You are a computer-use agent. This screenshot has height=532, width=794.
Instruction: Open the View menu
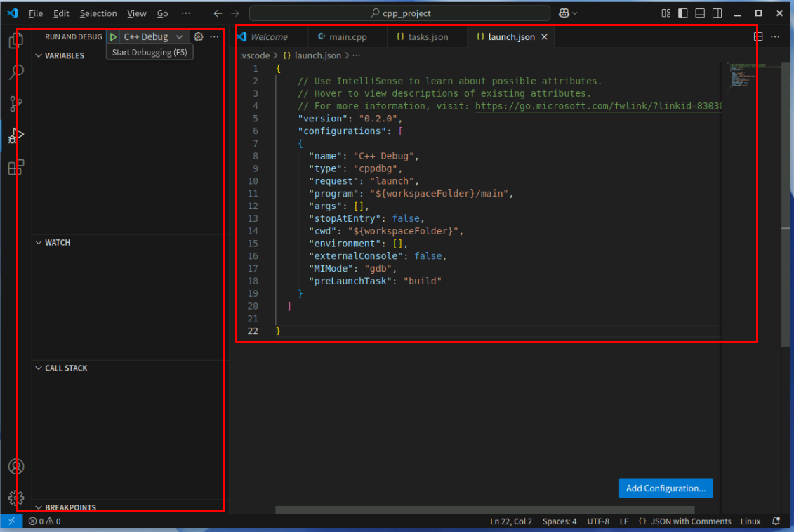137,13
